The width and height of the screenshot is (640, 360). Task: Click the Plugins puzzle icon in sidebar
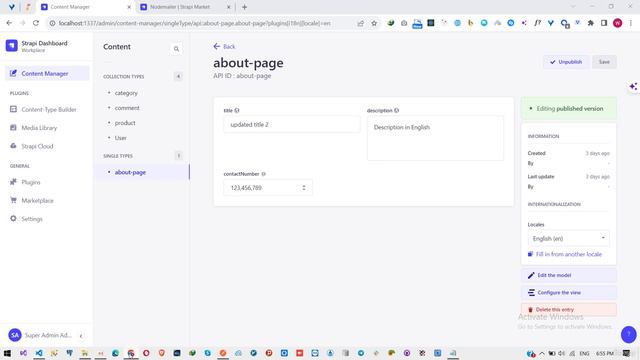point(13,182)
